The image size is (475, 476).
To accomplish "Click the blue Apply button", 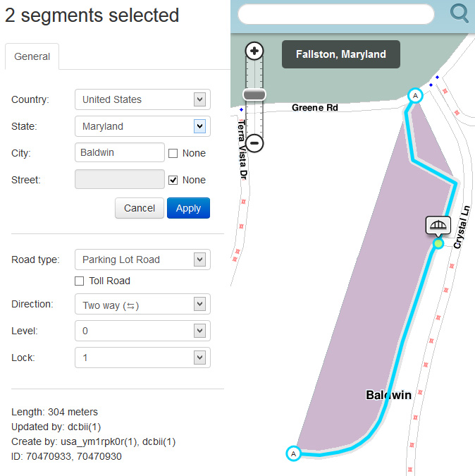I will (188, 208).
